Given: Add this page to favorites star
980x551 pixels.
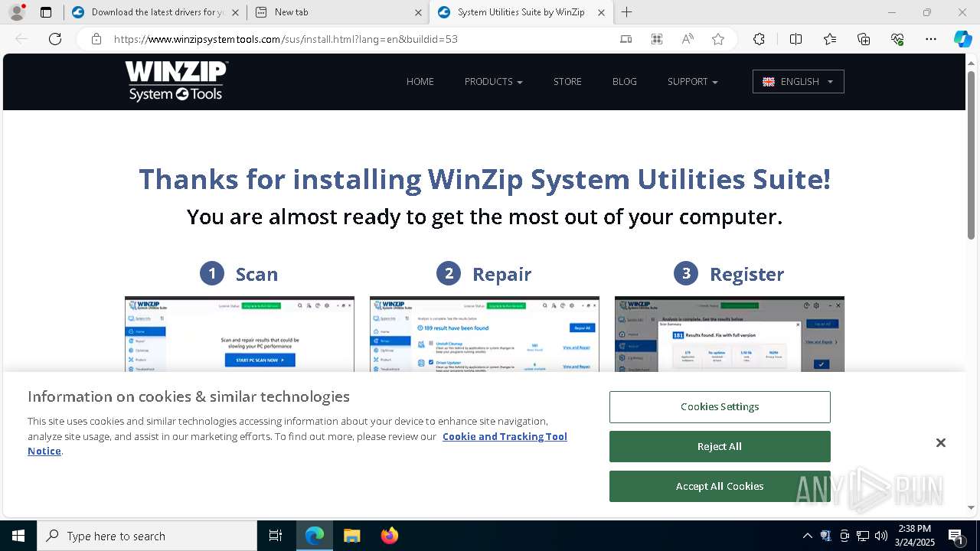Looking at the screenshot, I should [x=718, y=39].
